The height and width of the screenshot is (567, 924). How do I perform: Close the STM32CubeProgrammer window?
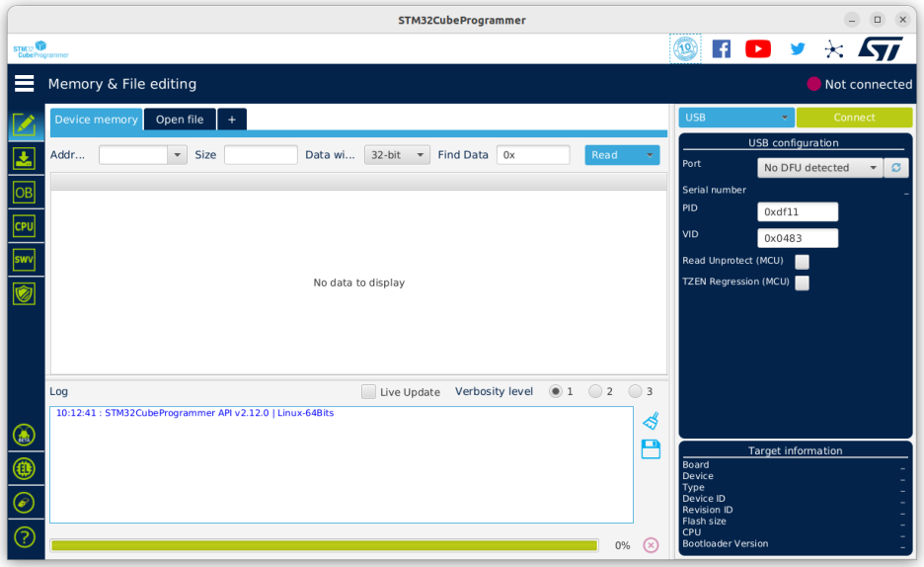pyautogui.click(x=902, y=20)
